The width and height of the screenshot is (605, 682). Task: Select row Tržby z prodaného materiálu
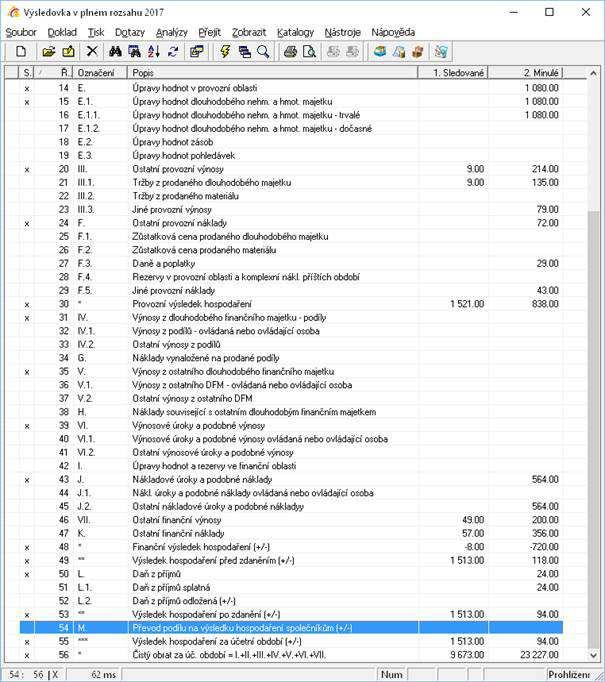click(291, 196)
